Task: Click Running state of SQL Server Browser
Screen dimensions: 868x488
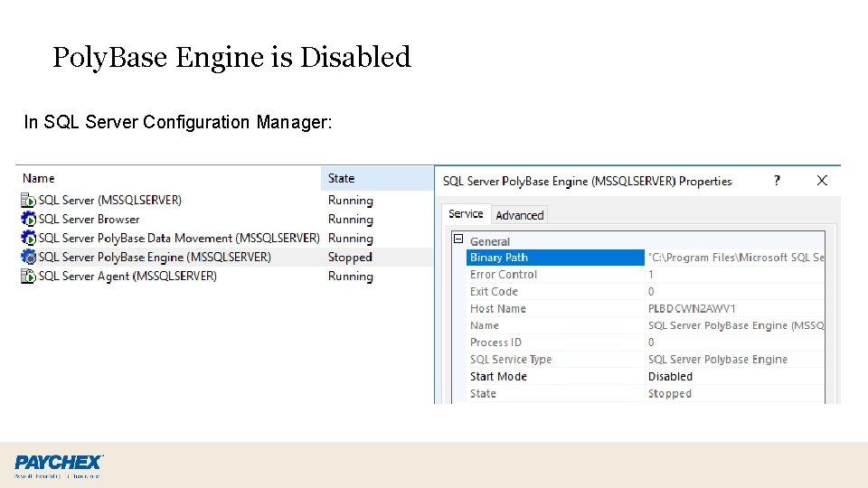Action: point(351,219)
